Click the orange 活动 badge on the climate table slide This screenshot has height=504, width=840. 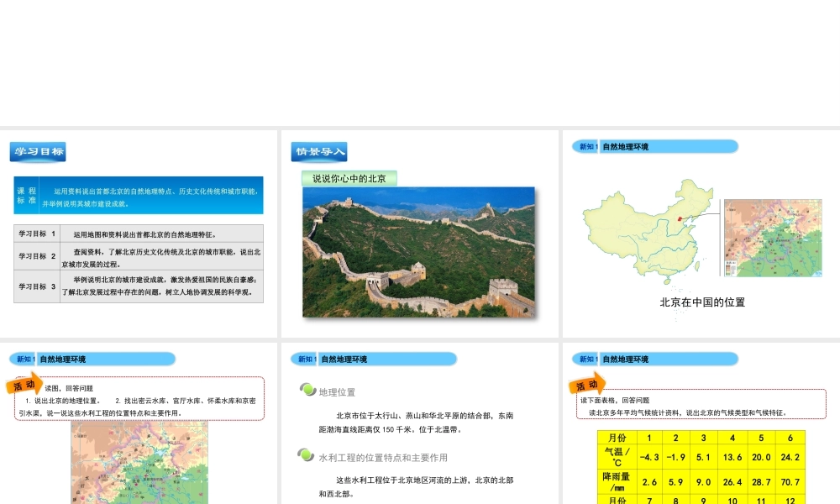(586, 384)
